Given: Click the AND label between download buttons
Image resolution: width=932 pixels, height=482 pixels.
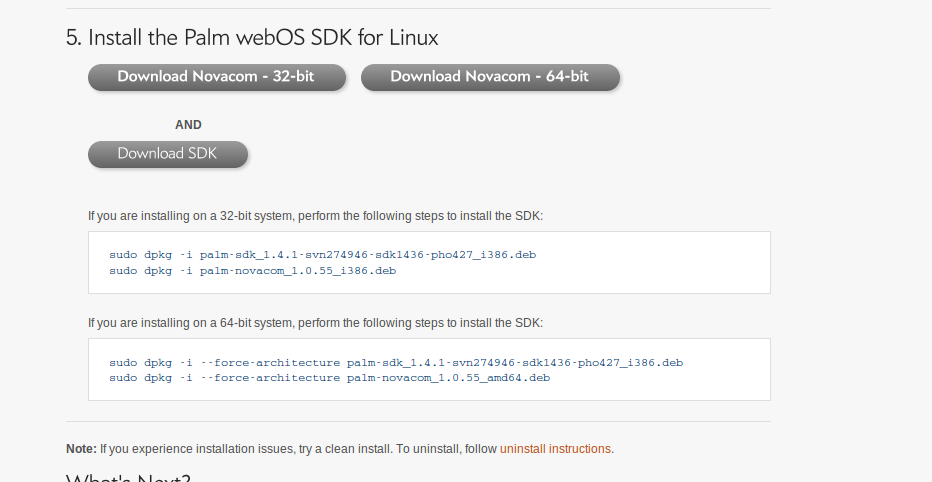Looking at the screenshot, I should (x=188, y=125).
